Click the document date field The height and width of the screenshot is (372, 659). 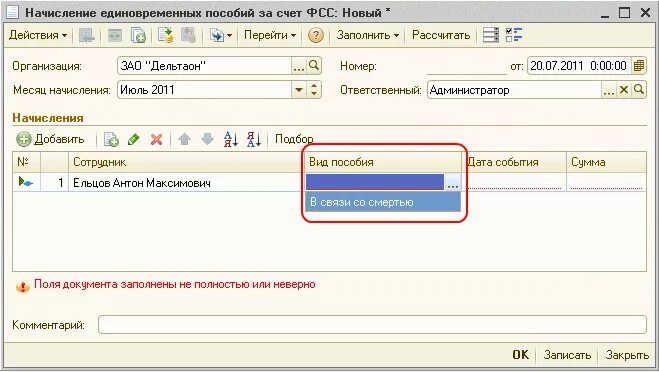tap(579, 66)
